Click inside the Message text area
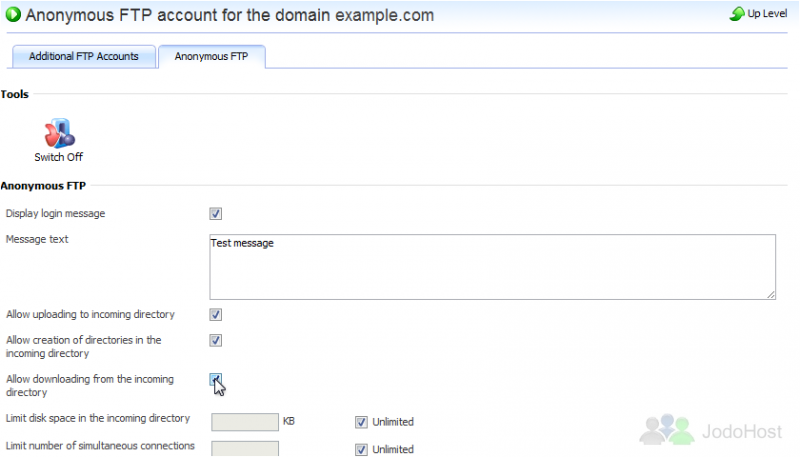This screenshot has height=457, width=800. [492, 267]
